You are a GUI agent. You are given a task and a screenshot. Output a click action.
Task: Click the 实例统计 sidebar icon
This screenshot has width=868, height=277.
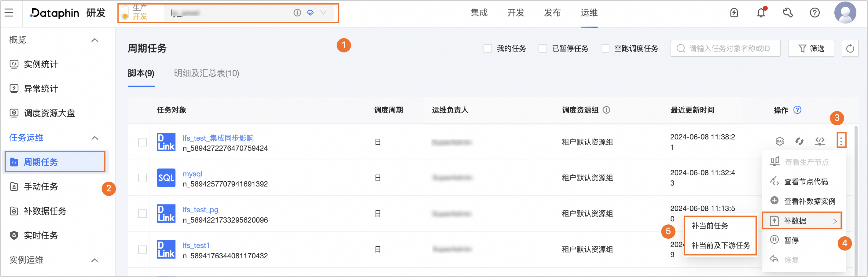14,64
